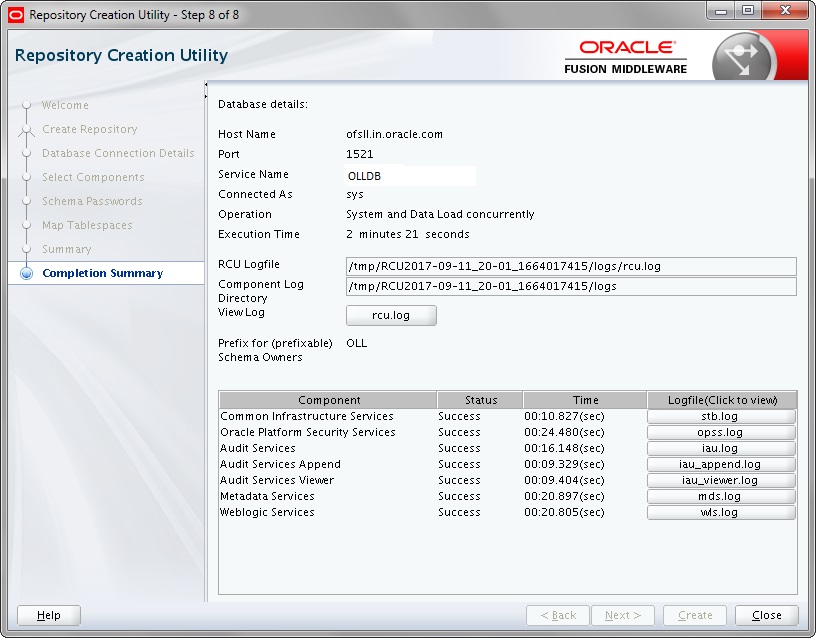Select the Metadata Services row
816x638 pixels.
coord(507,496)
